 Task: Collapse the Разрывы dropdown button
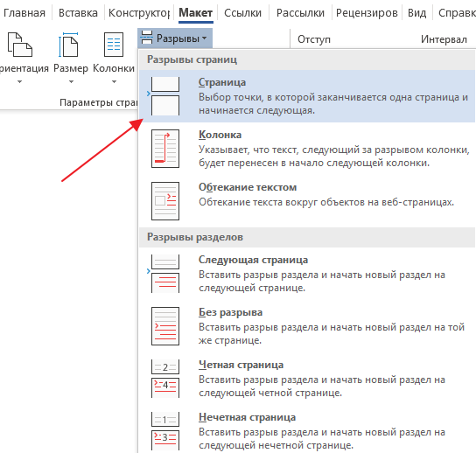point(175,38)
